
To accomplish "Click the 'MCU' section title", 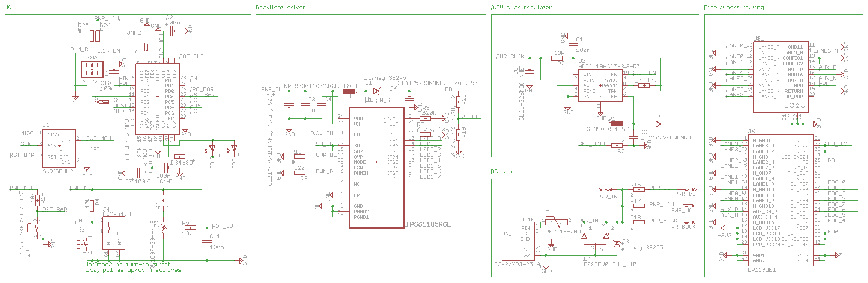I will pyautogui.click(x=9, y=7).
